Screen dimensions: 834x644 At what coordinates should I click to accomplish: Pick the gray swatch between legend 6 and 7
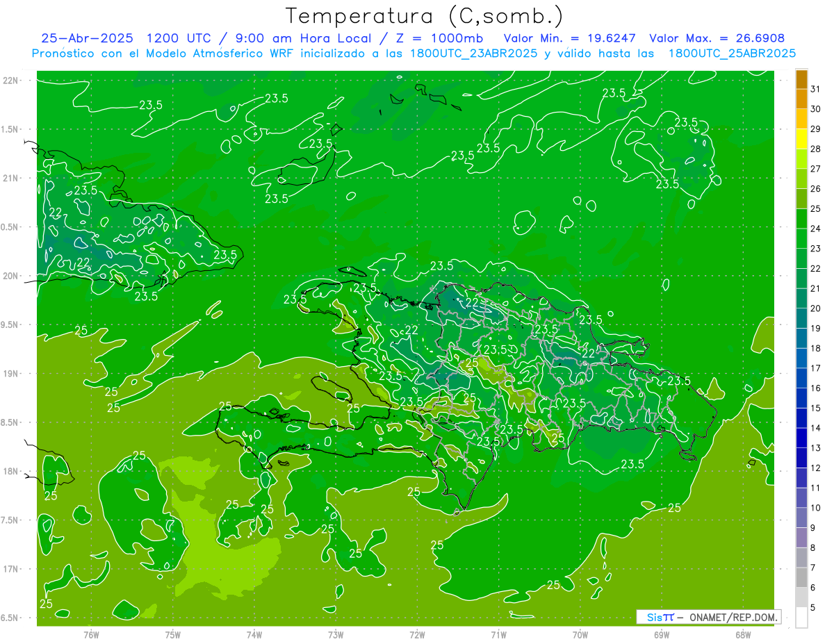point(801,577)
